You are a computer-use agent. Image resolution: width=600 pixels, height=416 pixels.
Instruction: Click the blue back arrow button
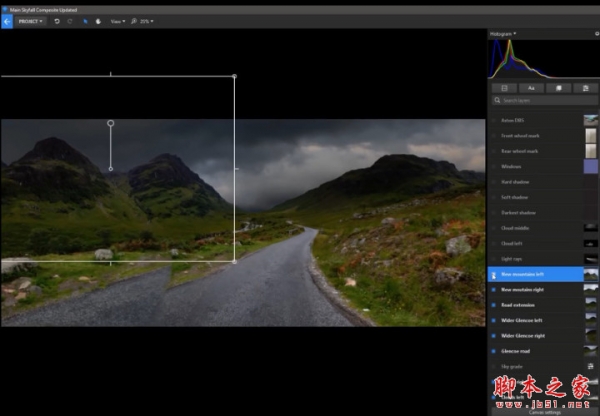[6, 20]
